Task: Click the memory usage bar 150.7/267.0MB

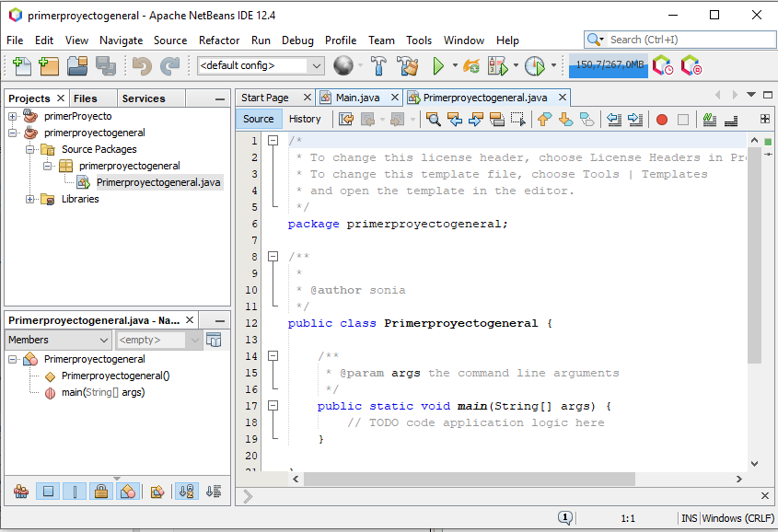Action: coord(608,65)
